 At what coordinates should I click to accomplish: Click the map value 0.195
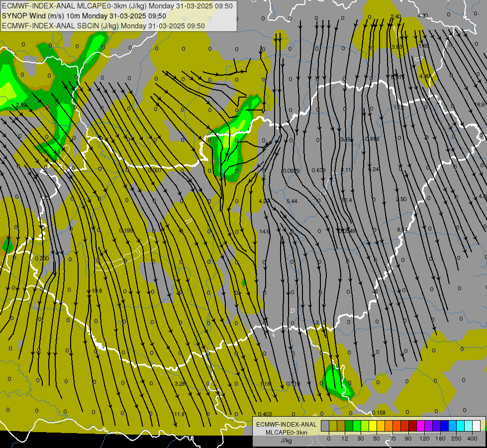click(x=126, y=230)
